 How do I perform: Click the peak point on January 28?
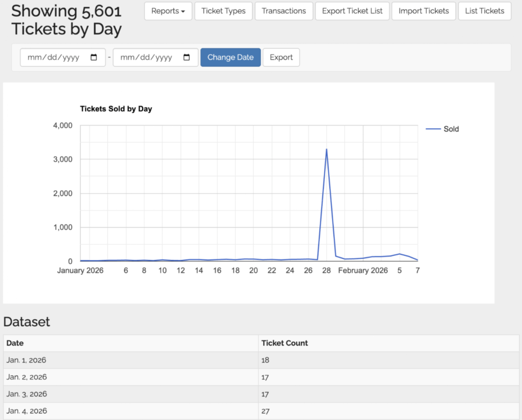326,149
